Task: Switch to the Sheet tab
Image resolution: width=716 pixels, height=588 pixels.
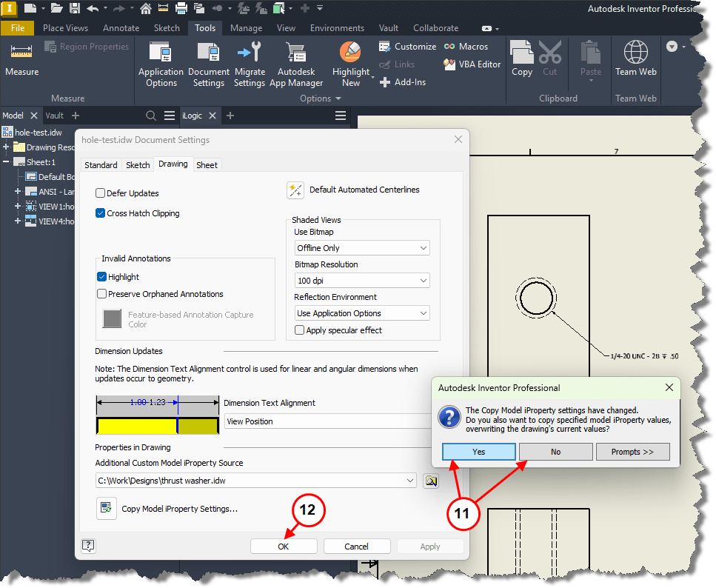Action: (x=207, y=165)
